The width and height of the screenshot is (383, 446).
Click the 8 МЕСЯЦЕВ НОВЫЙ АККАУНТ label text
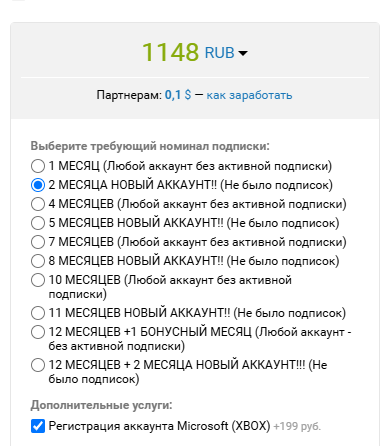point(194,261)
